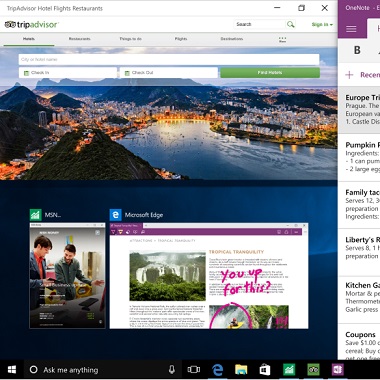This screenshot has height=380, width=380.
Task: Click the MSN Money app icon above its thumbnail
Action: click(36, 215)
